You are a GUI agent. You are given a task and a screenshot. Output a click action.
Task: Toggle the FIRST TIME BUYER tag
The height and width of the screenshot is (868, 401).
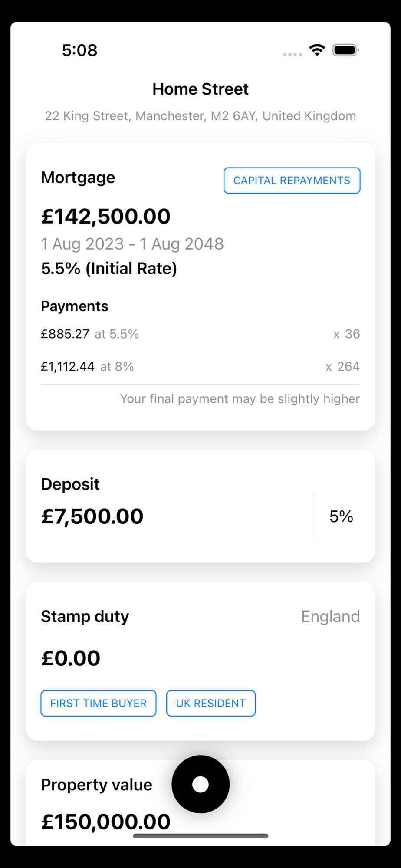click(99, 703)
